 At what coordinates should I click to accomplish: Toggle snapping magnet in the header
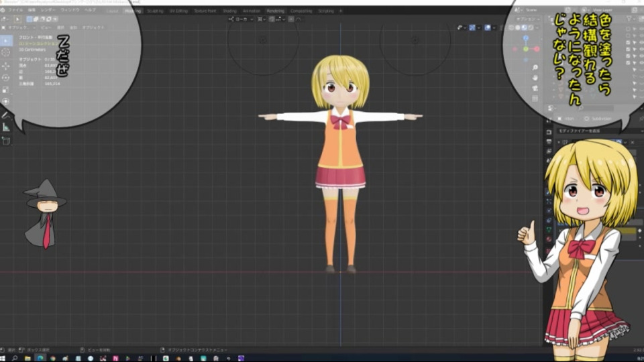point(272,19)
